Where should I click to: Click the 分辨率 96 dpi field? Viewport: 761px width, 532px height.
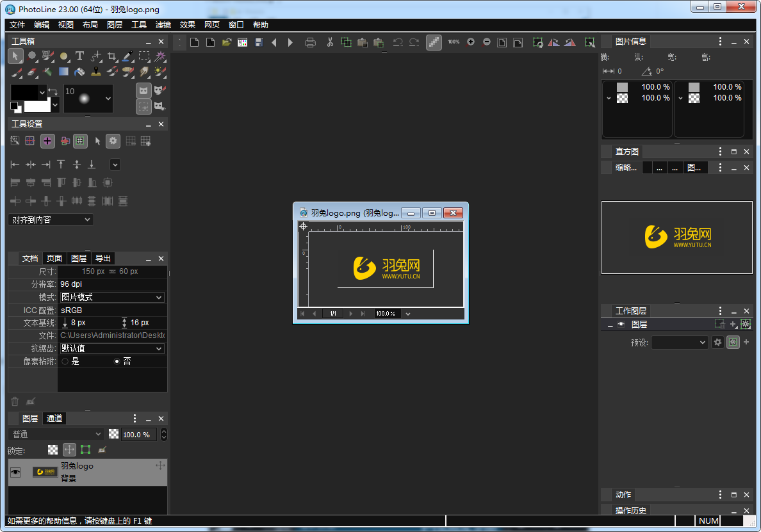point(112,284)
